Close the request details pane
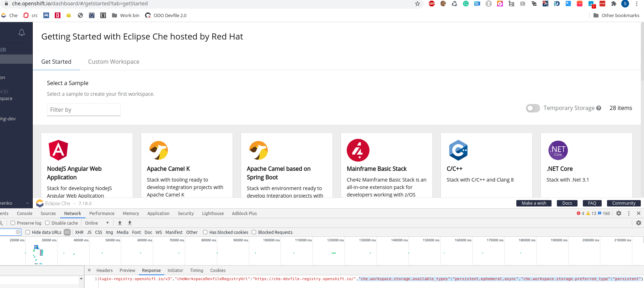 (x=89, y=270)
